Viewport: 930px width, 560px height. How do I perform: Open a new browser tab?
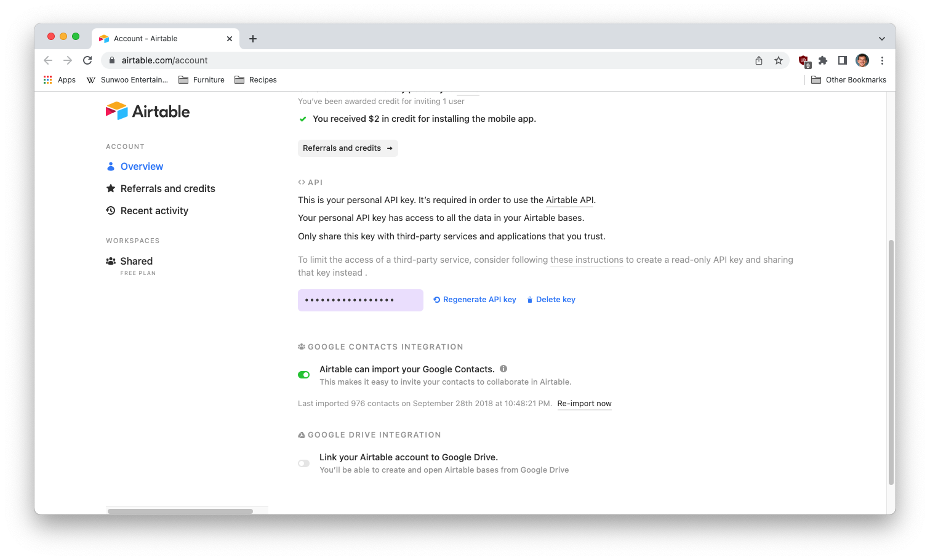[x=253, y=39]
